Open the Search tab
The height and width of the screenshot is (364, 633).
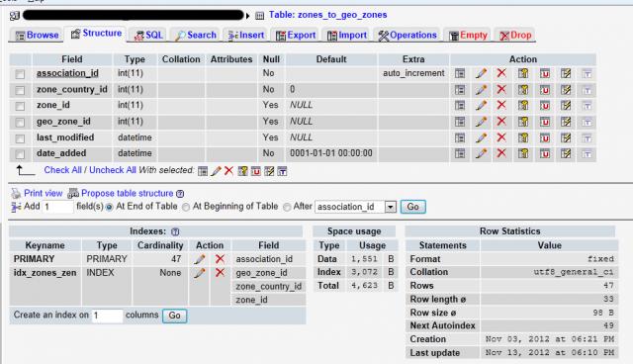pyautogui.click(x=196, y=35)
